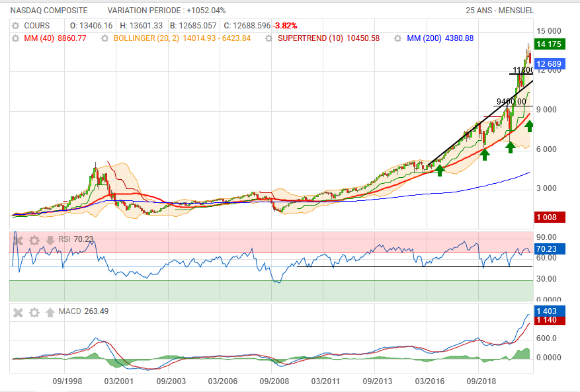Click the 15 000 price axis label
This screenshot has width=580, height=392.
click(549, 30)
